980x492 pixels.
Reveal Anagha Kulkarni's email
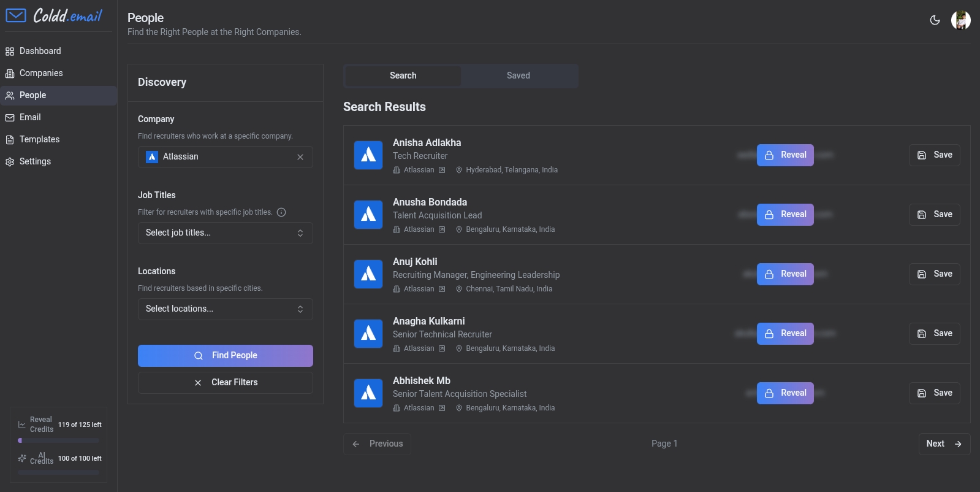(785, 334)
